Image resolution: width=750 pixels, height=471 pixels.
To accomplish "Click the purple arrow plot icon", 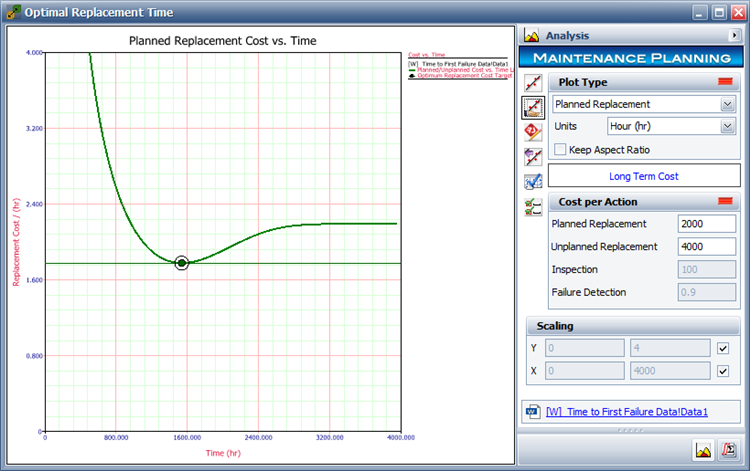I will click(x=533, y=157).
